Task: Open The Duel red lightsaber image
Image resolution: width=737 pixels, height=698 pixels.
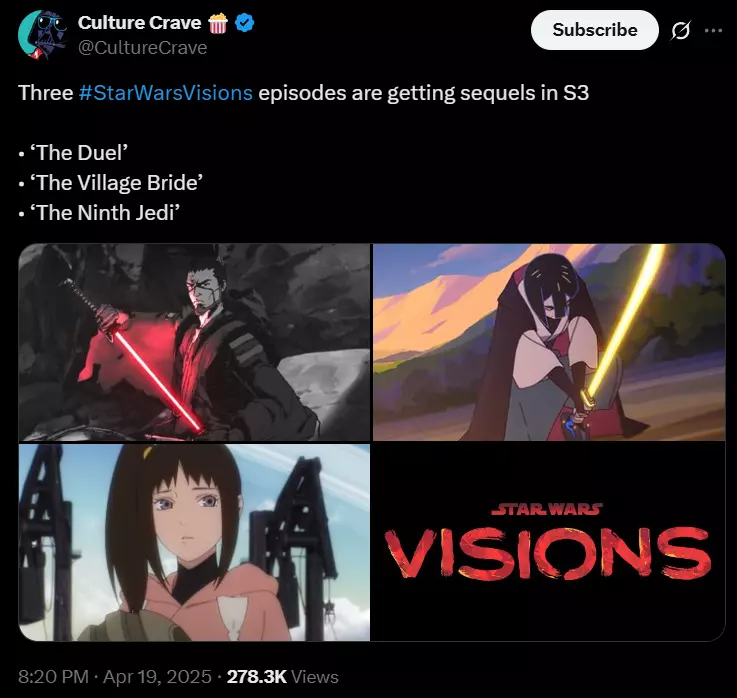Action: (x=194, y=342)
